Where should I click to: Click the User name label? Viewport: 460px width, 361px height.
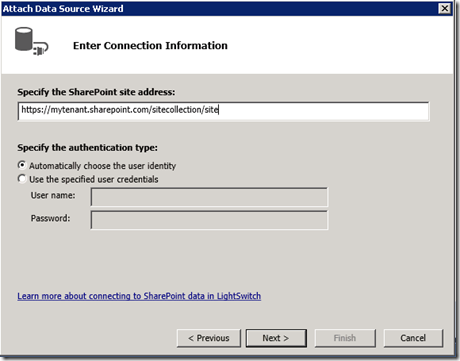(x=53, y=195)
